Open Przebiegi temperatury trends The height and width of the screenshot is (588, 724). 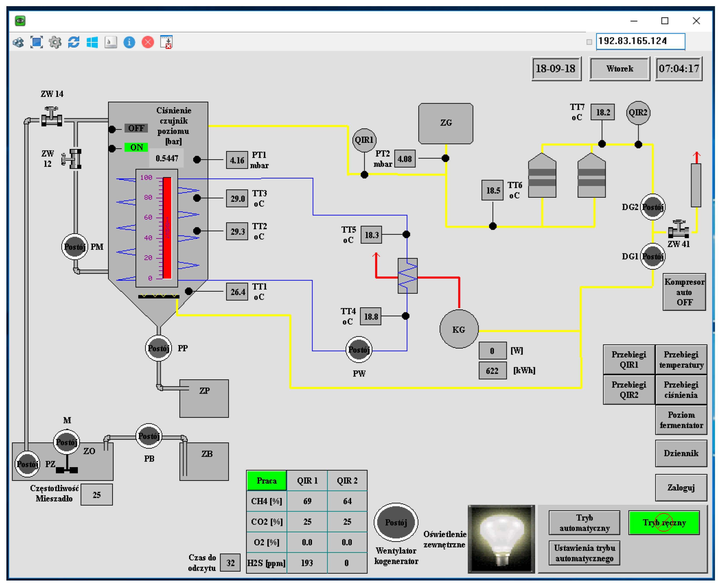coord(681,359)
